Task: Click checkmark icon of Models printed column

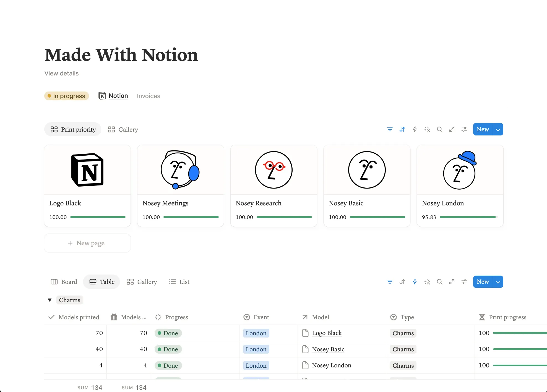Action: coord(51,317)
